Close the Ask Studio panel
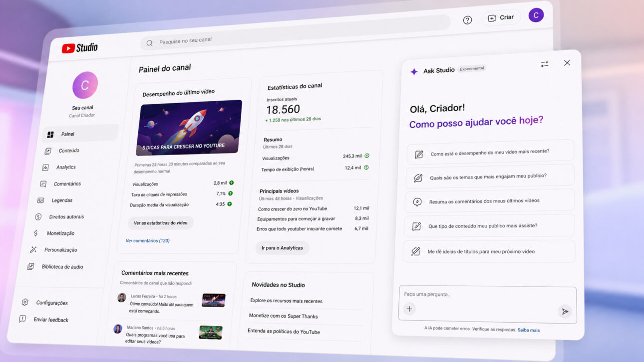644x362 pixels. click(567, 63)
